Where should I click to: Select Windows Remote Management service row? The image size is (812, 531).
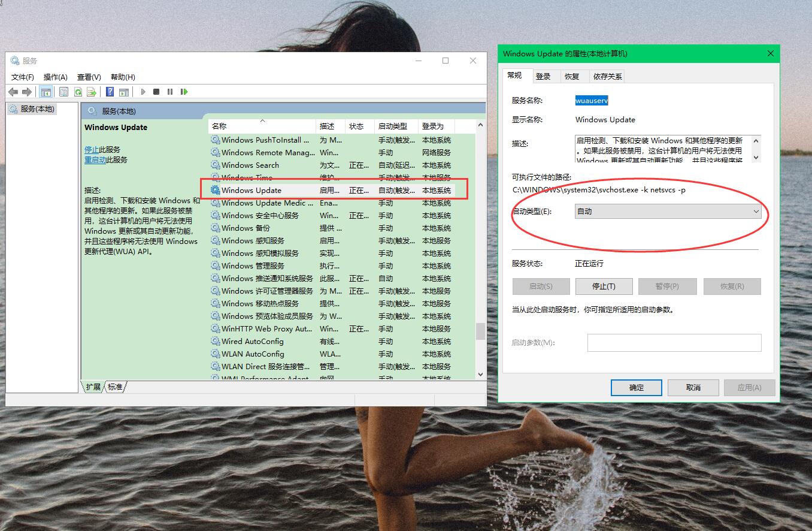click(x=332, y=152)
